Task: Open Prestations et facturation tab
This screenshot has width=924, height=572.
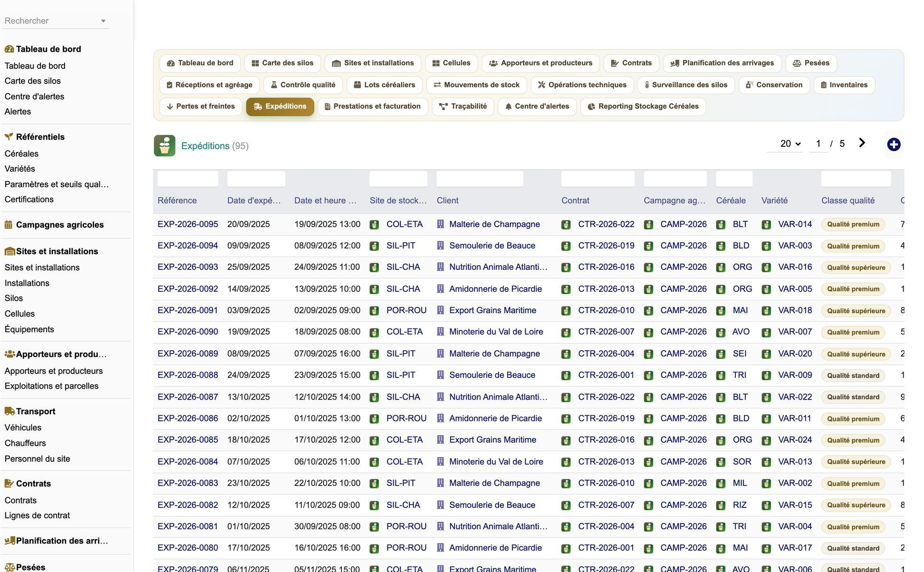Action: click(373, 106)
